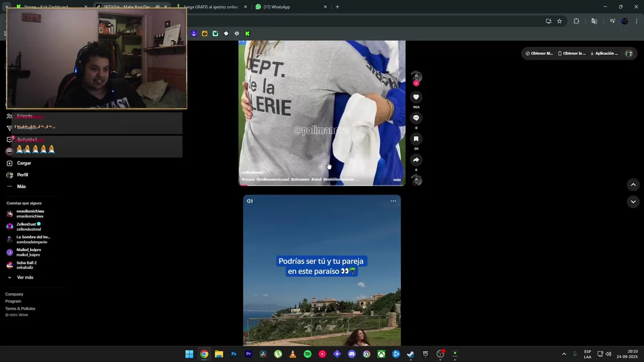Open VLC media player from the taskbar
The width and height of the screenshot is (644, 362).
(x=293, y=354)
